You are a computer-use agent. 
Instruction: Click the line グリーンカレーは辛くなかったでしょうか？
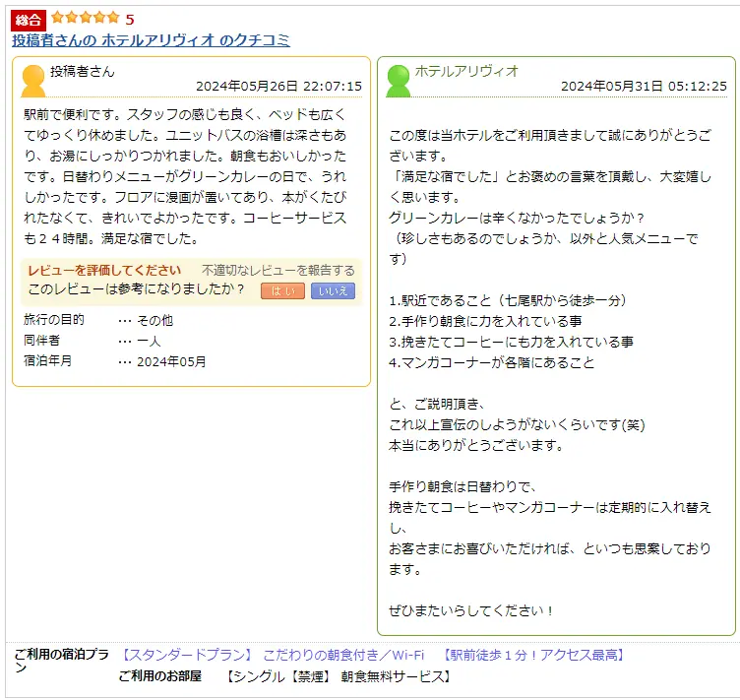coord(517,218)
